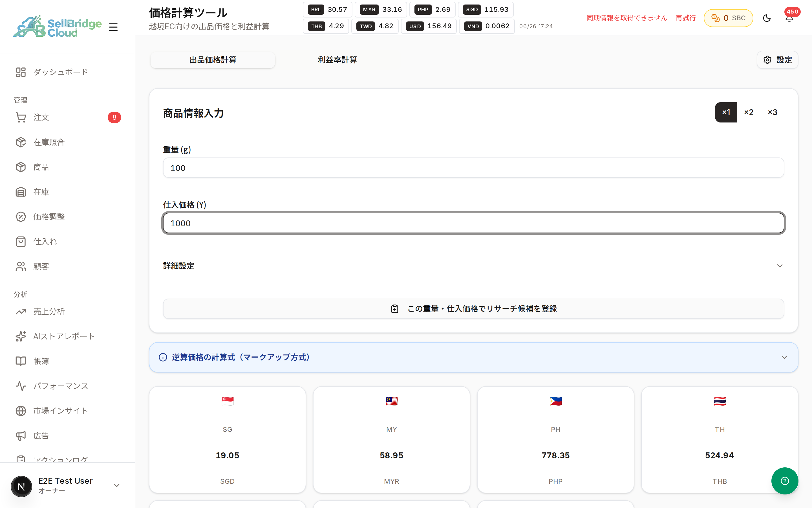812x508 pixels.
Task: Click the USD 156.49 rate chip
Action: click(x=429, y=26)
